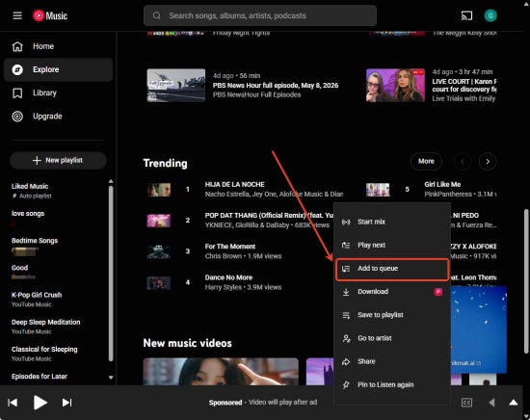Open PBS NewsHour Full Episodes channel link

pyautogui.click(x=256, y=95)
